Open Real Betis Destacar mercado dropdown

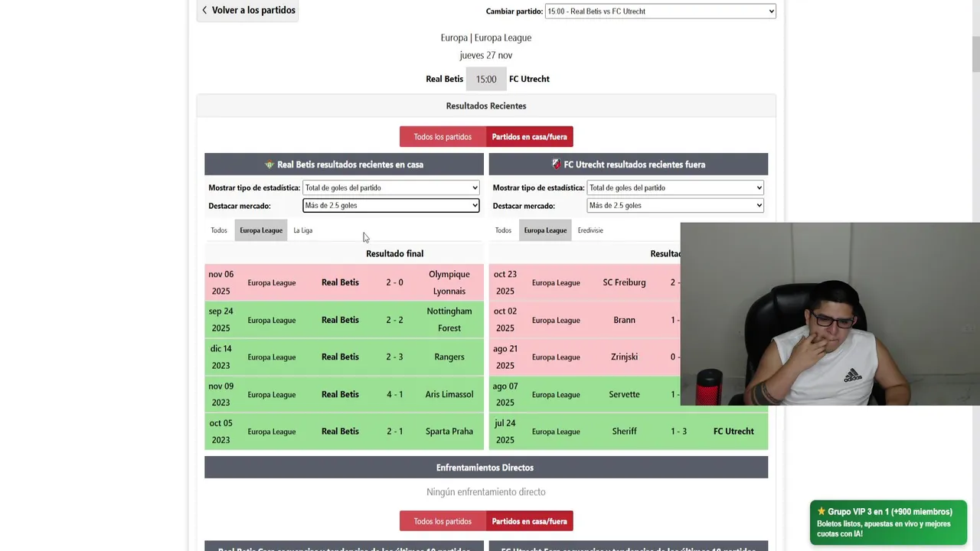coord(391,205)
